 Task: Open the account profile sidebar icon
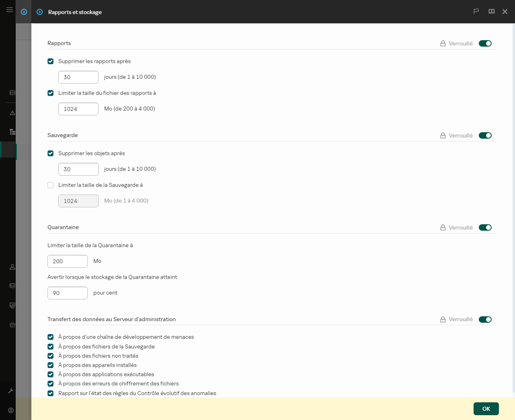tap(11, 410)
